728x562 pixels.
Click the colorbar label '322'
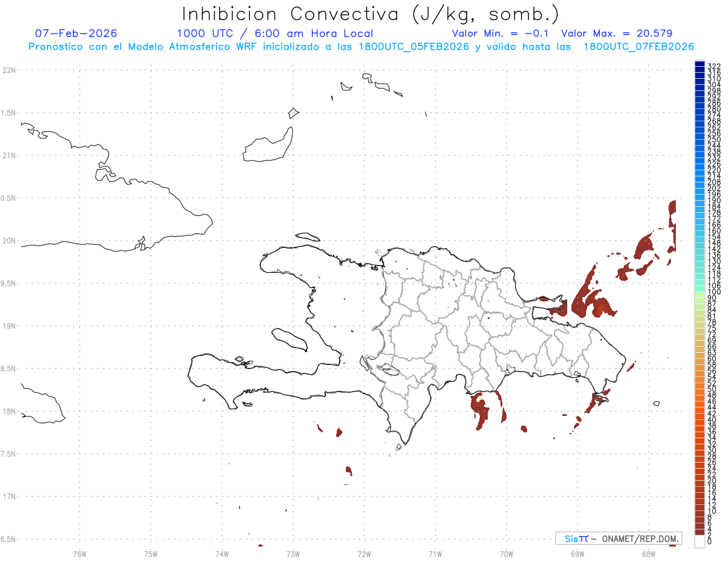[x=713, y=65]
